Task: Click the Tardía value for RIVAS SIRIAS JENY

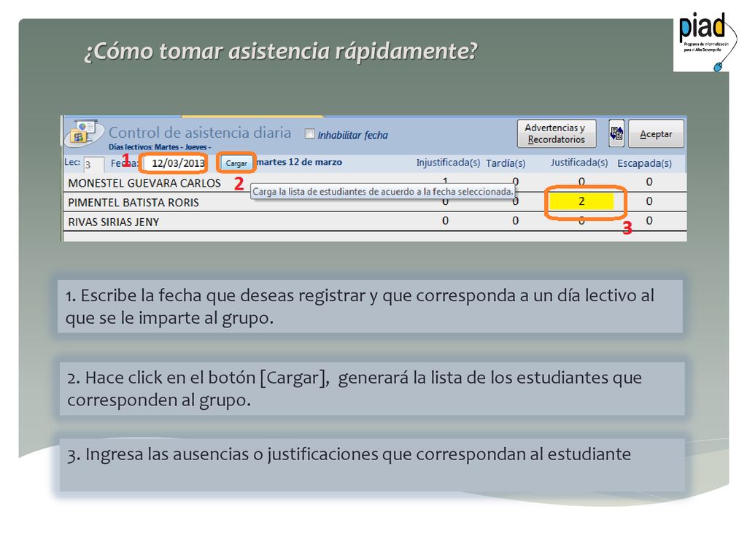Action: tap(515, 220)
